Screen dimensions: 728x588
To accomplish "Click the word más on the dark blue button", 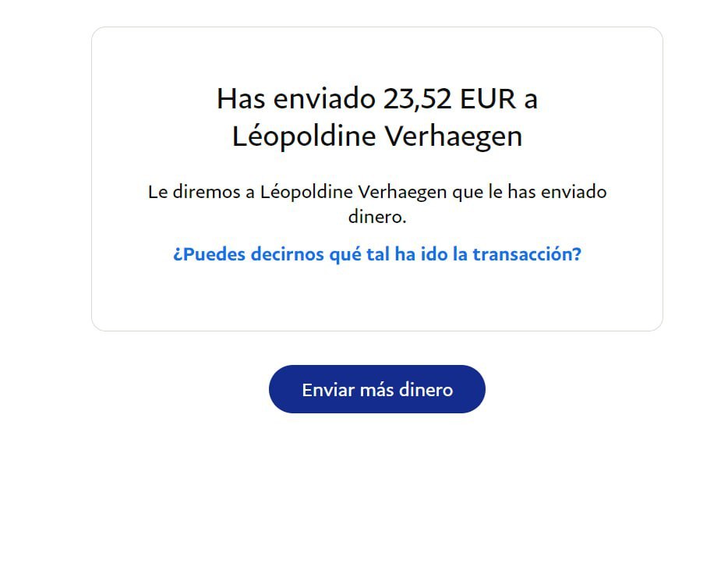I will point(376,390).
